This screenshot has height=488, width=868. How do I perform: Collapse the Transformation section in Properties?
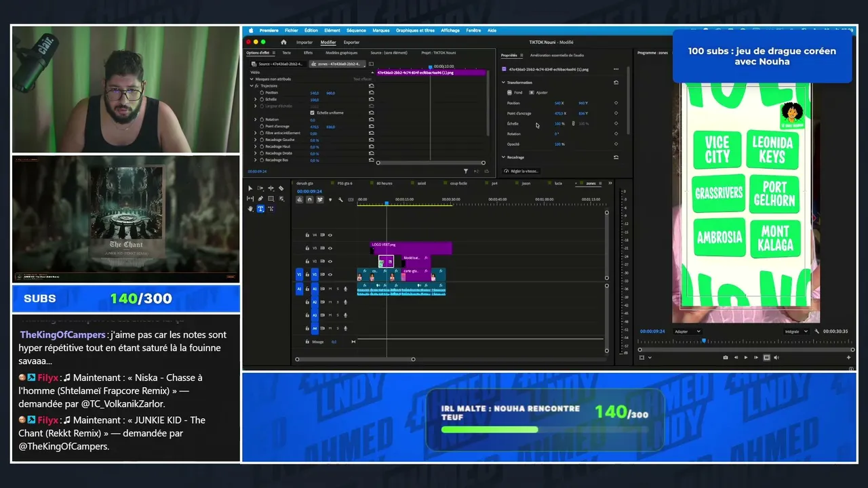point(503,83)
